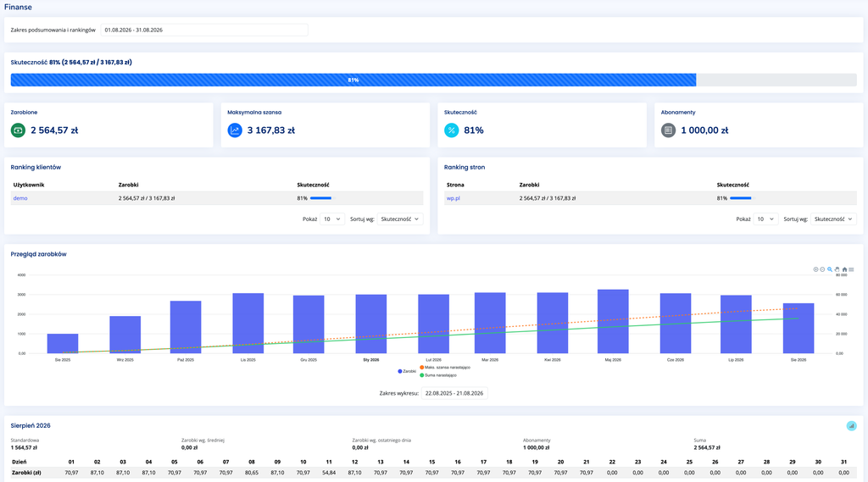868x482 pixels.
Task: Toggle Suma narastająco legend series
Action: pos(438,375)
